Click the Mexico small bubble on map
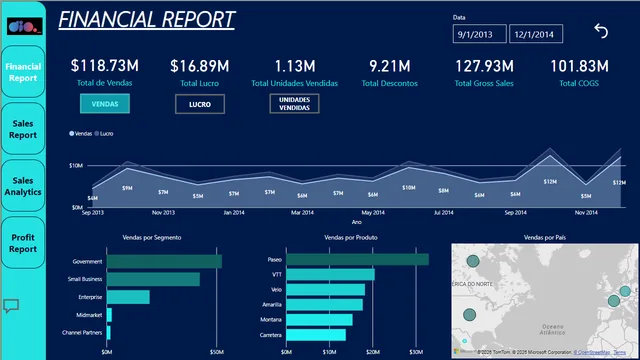 coord(464,341)
